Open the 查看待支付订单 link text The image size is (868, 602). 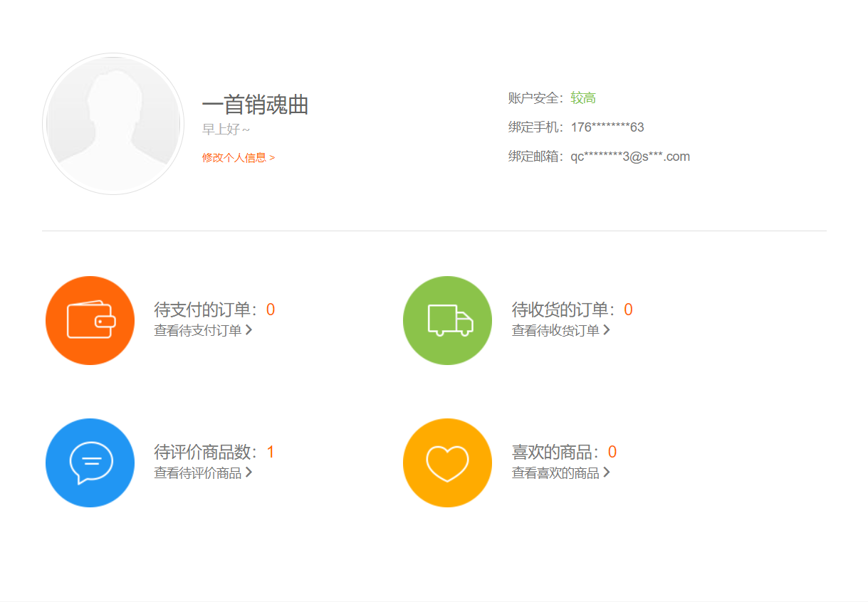198,331
